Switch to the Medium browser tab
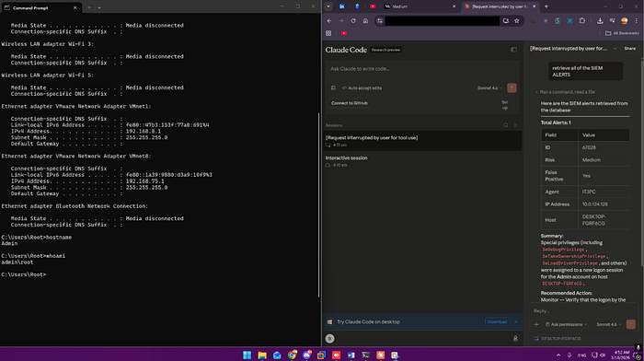644x361 pixels. (420, 6)
